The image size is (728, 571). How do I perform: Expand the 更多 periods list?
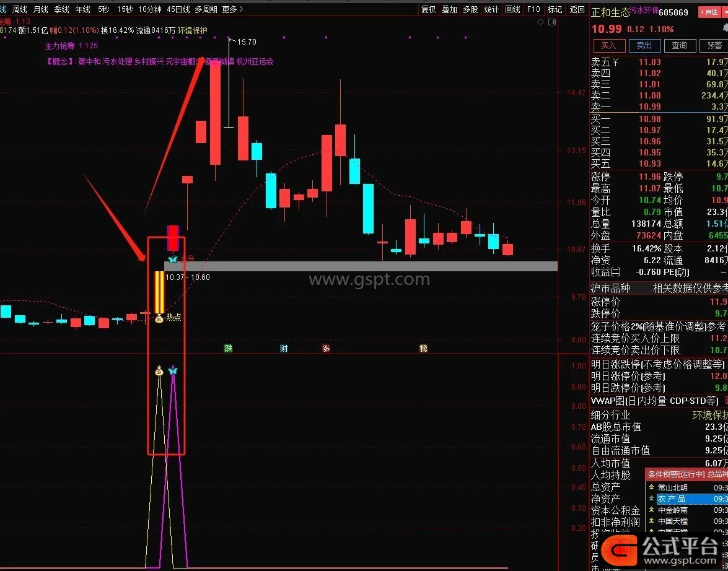(x=232, y=9)
